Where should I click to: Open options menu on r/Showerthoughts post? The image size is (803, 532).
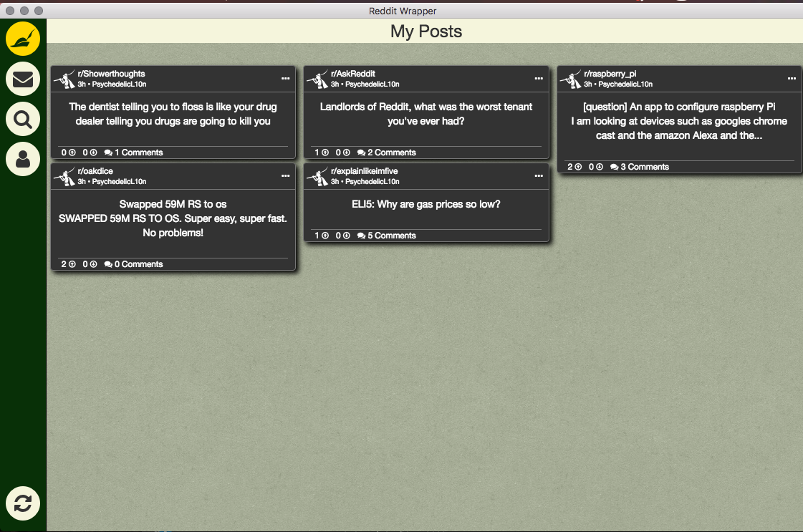tap(285, 78)
